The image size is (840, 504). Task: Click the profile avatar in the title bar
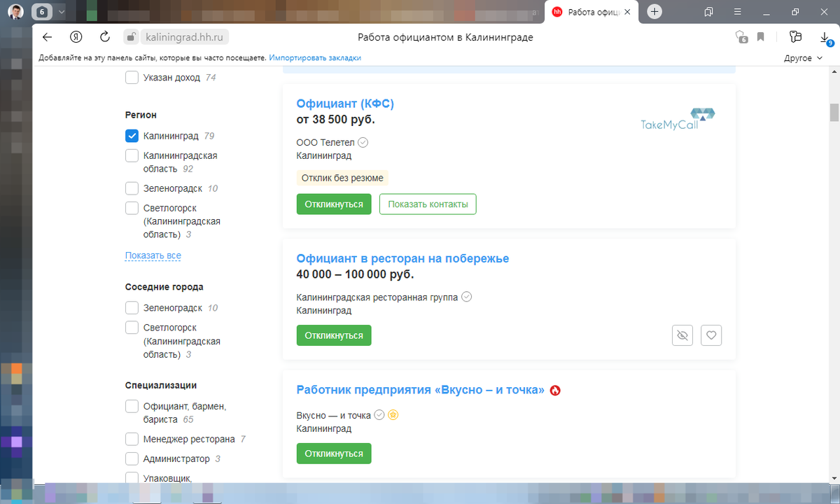(x=15, y=12)
